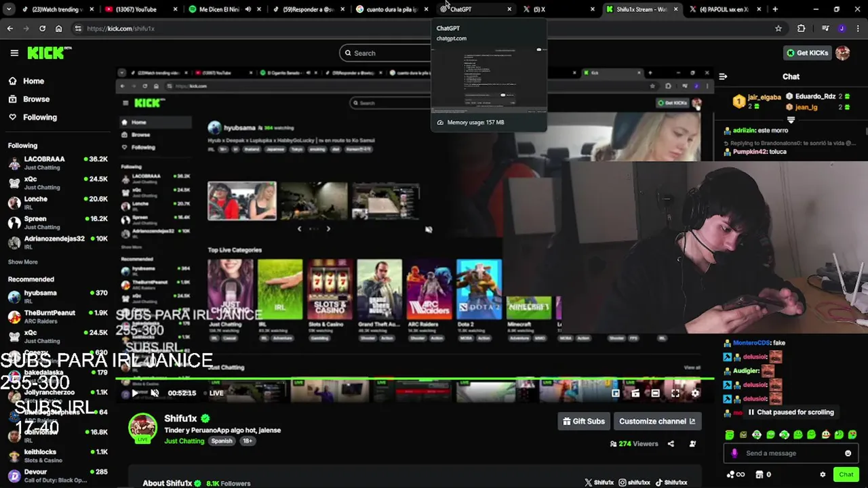Open the tab search dropdown

pyautogui.click(x=8, y=9)
